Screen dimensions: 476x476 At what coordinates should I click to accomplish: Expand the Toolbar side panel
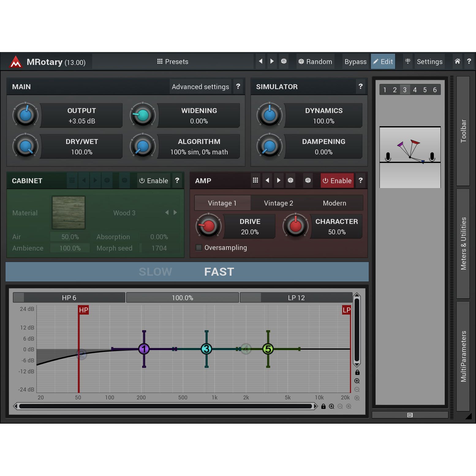click(x=463, y=131)
